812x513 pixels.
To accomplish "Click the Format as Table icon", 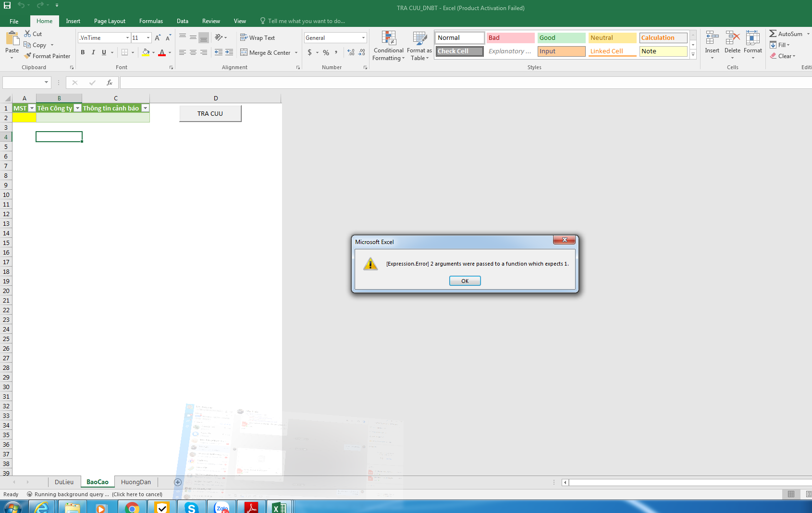I will [419, 39].
